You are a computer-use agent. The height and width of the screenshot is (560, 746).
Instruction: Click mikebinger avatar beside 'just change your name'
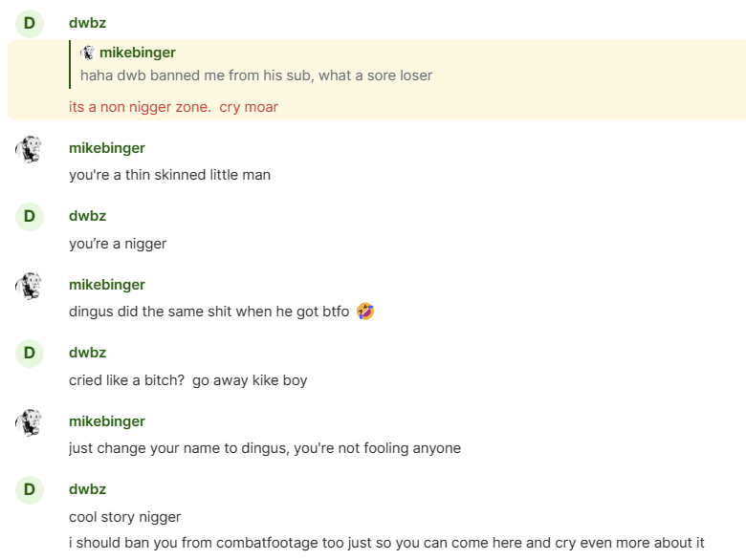point(29,422)
